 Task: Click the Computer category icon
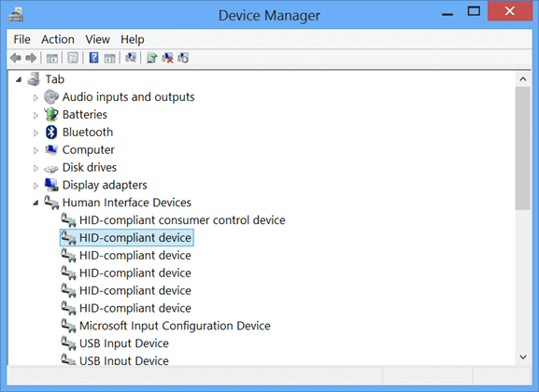pyautogui.click(x=51, y=149)
